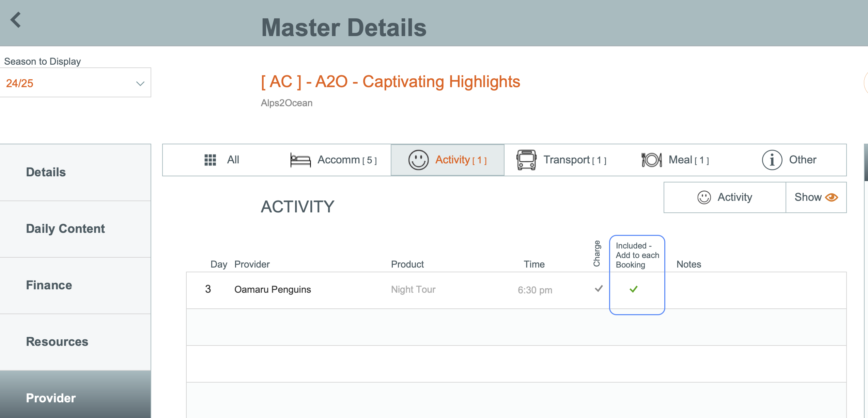
Task: Open the Meal [ 1 ] tab
Action: (675, 160)
